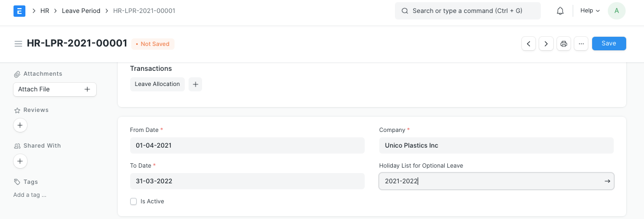
Task: Open the notifications bell
Action: [560, 11]
